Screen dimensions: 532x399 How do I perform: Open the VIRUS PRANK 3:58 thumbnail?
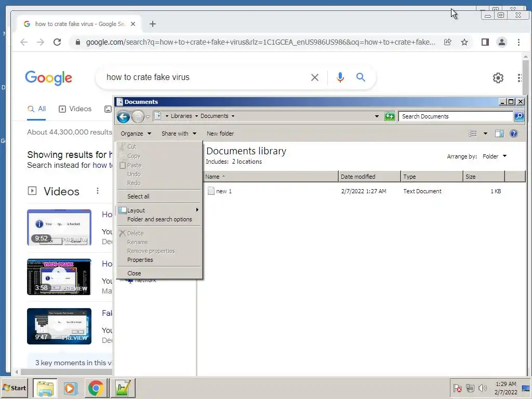coord(59,277)
